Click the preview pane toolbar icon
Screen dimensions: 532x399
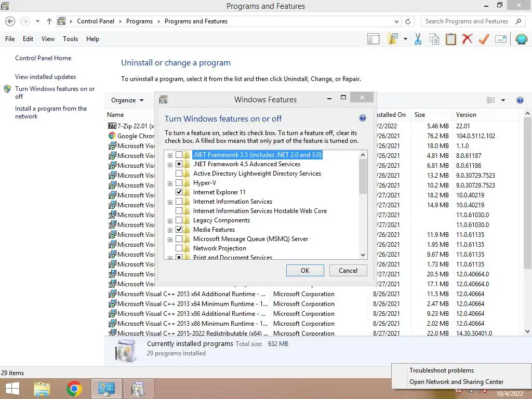click(x=373, y=39)
